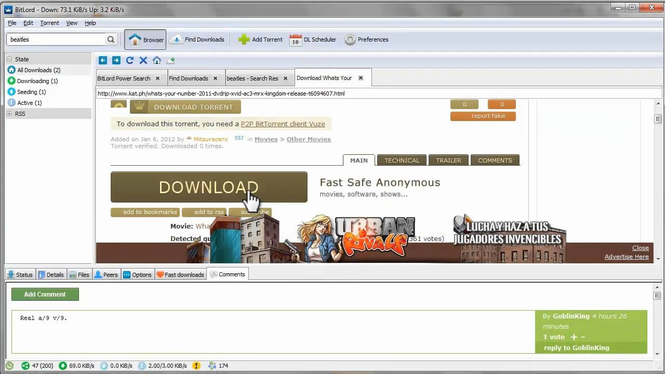Click add to bookmarks button
The height and width of the screenshot is (374, 665).
[x=145, y=212]
